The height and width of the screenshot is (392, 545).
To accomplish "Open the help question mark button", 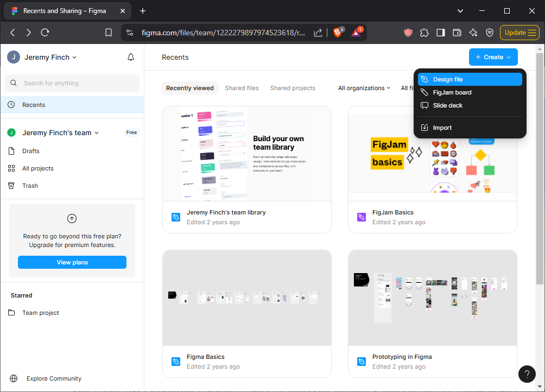I will click(x=527, y=374).
